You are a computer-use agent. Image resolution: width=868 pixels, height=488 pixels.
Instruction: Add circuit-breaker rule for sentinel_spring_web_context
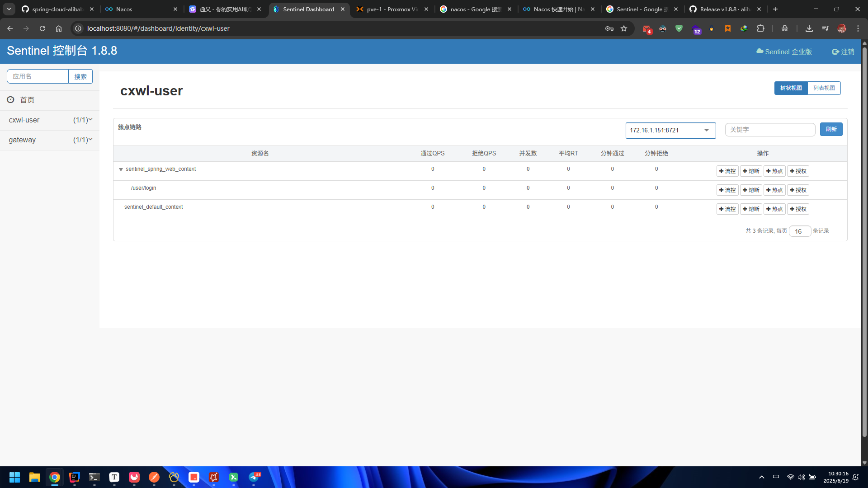750,171
